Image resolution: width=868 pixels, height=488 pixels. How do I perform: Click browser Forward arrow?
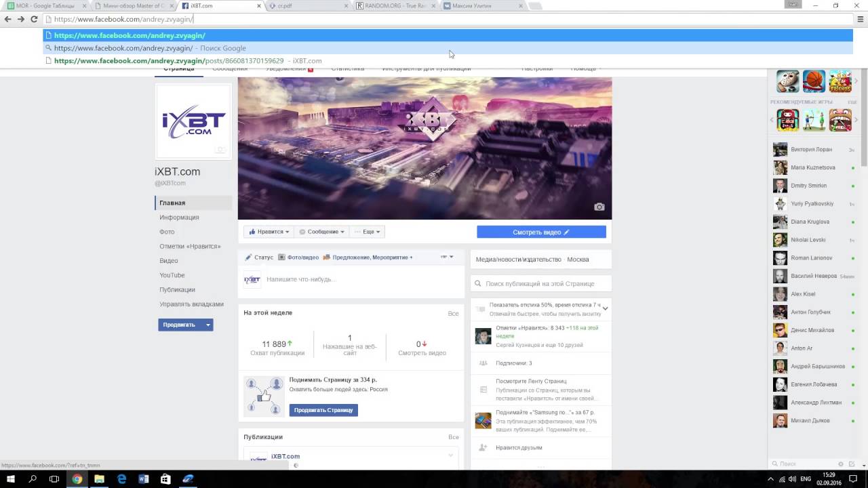coord(21,19)
